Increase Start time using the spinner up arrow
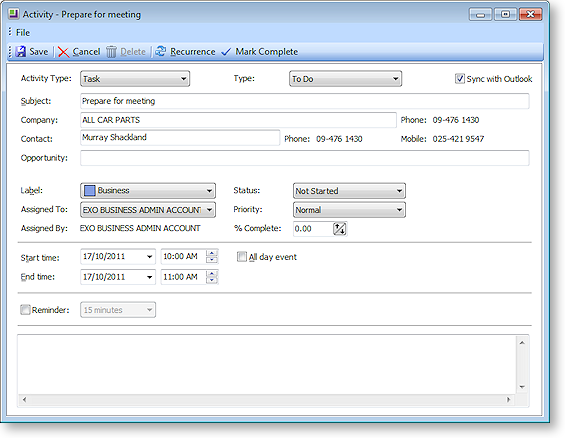 (x=212, y=253)
